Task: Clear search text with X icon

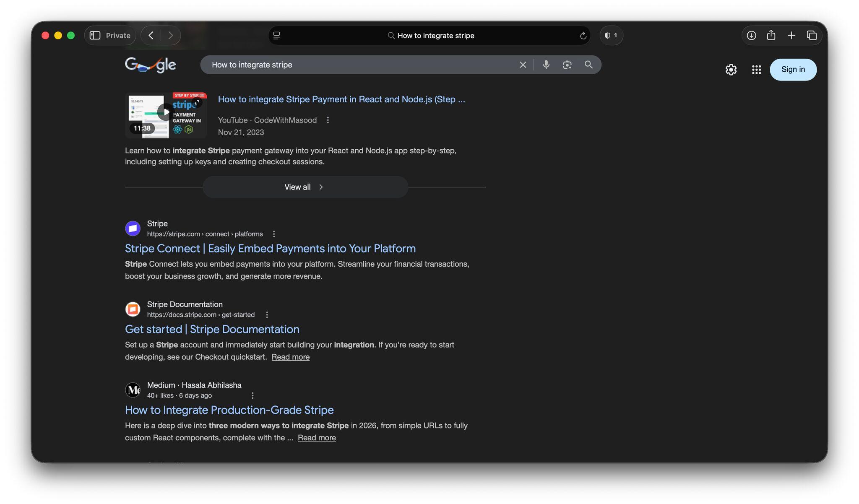Action: click(x=523, y=65)
